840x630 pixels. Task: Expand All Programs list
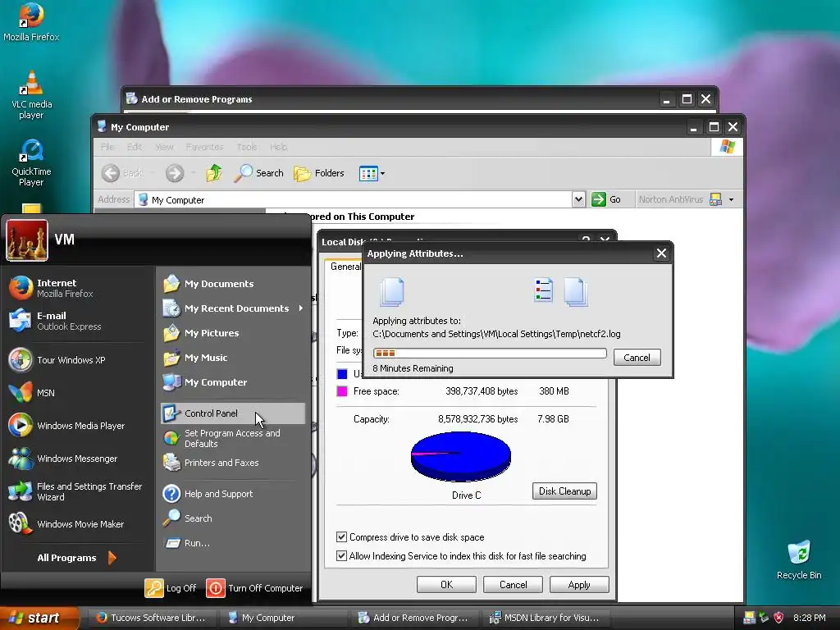coord(77,558)
